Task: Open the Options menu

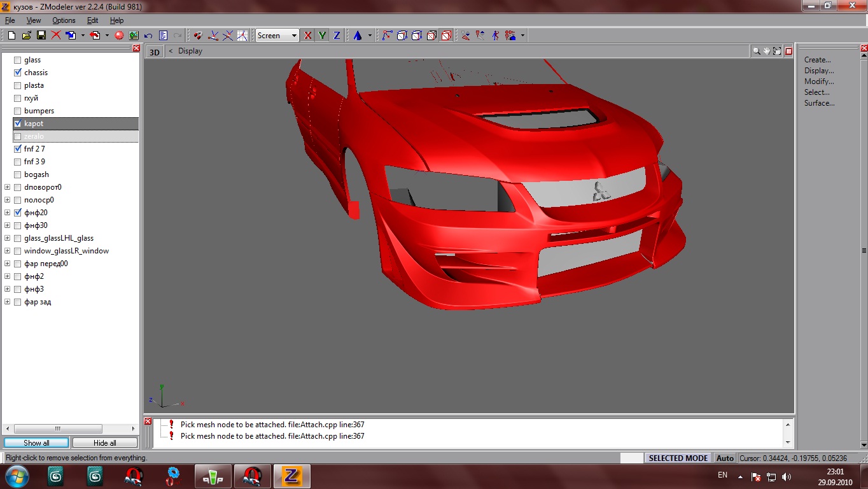Action: point(64,20)
